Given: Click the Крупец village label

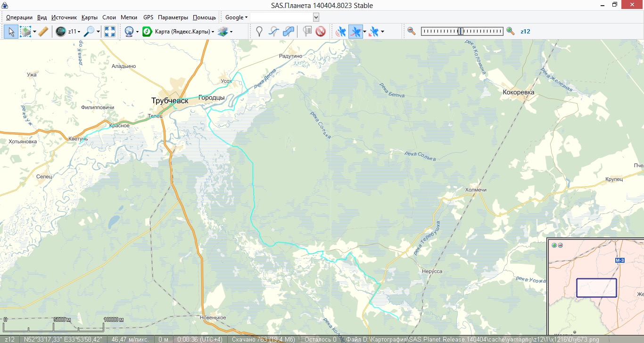Looking at the screenshot, I should pos(614,180).
